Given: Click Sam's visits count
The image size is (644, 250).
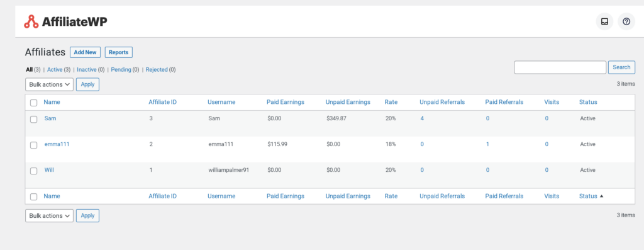Looking at the screenshot, I should 547,118.
